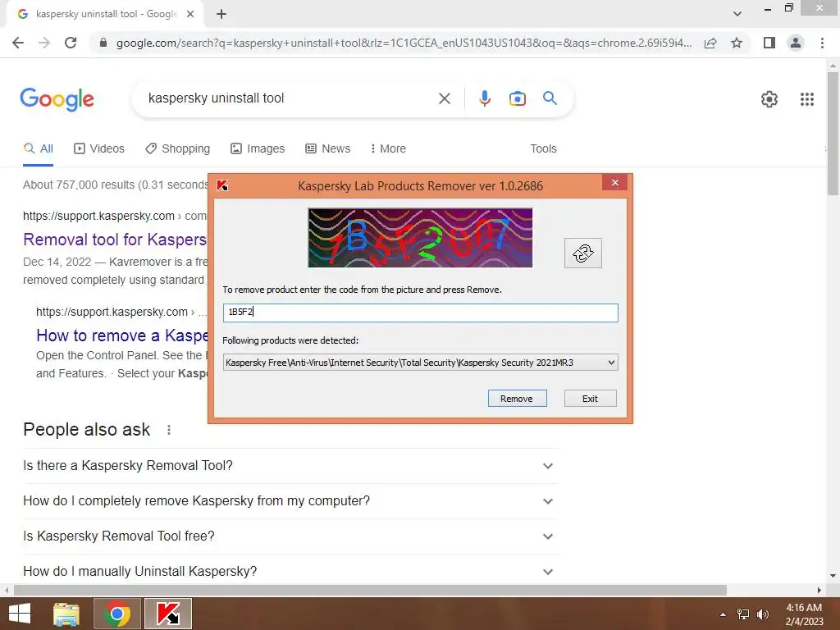Expand How do I completely remove Kaspersky question
The height and width of the screenshot is (630, 840).
(x=290, y=501)
